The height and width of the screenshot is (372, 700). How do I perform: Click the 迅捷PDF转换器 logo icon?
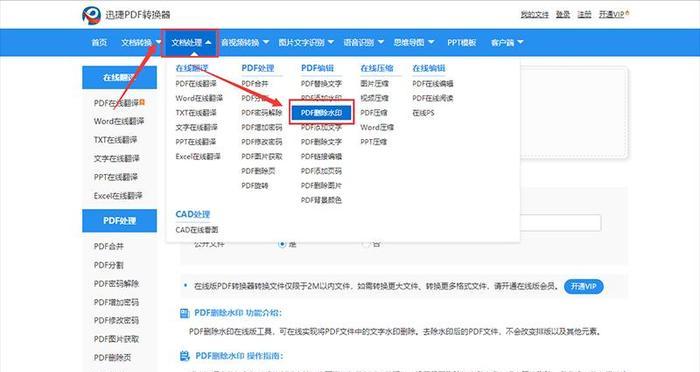click(92, 15)
